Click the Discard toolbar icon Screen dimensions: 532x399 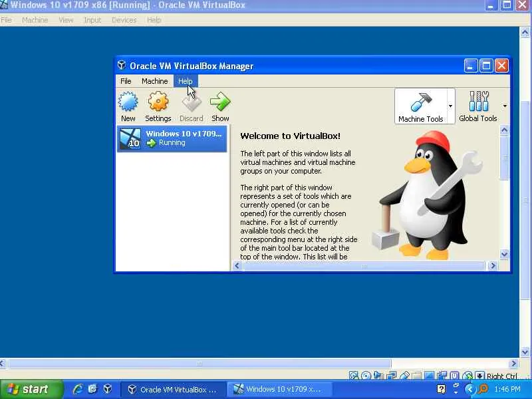192,102
